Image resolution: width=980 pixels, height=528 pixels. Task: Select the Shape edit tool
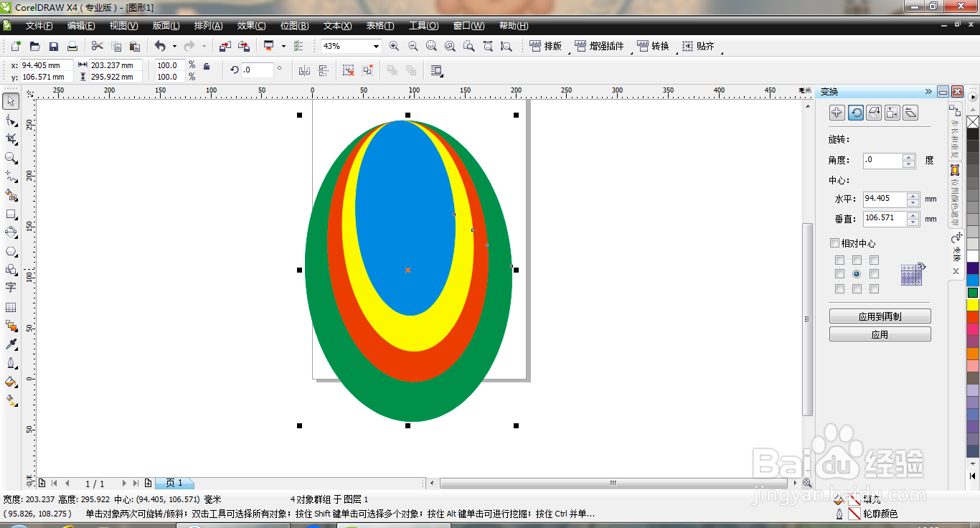click(11, 120)
